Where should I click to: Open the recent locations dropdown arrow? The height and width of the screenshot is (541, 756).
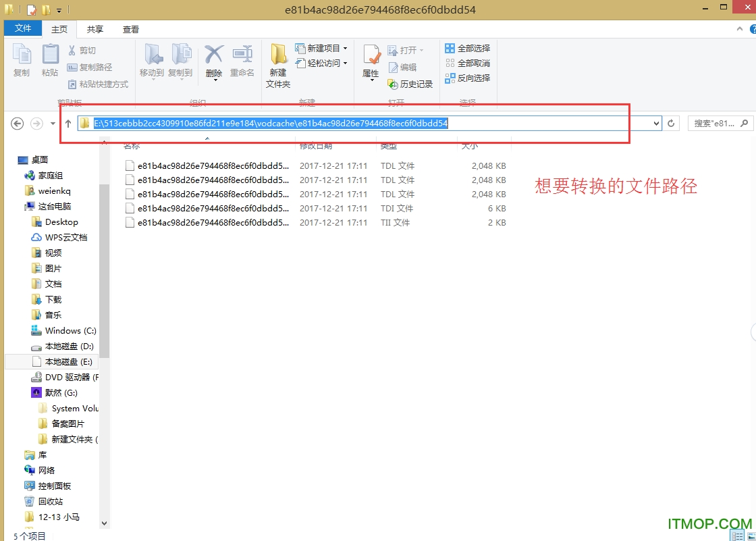pos(53,124)
